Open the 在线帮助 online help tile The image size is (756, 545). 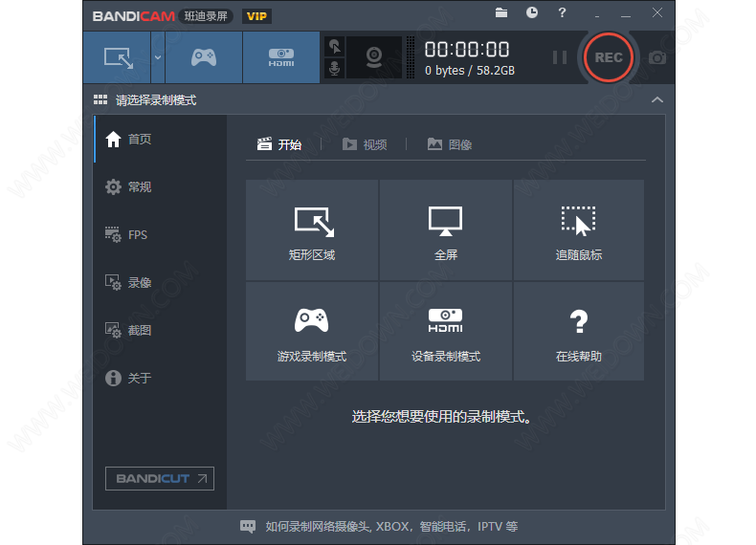(x=579, y=332)
